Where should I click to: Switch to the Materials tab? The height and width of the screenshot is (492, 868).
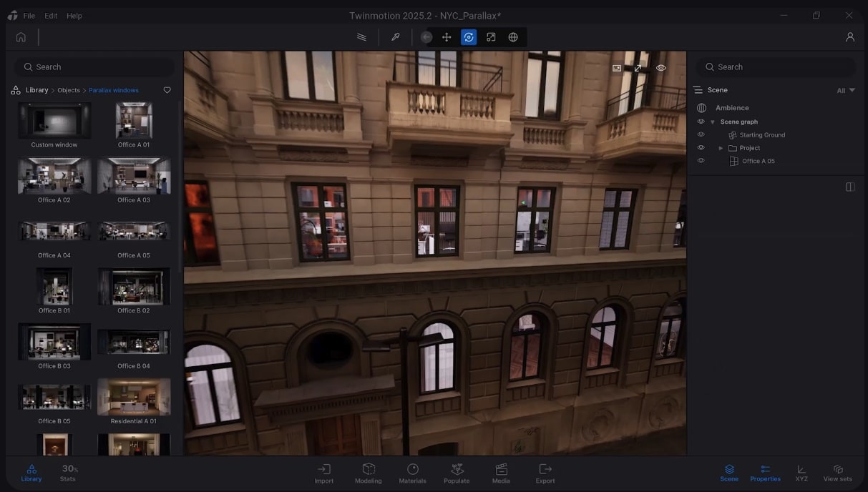tap(413, 473)
